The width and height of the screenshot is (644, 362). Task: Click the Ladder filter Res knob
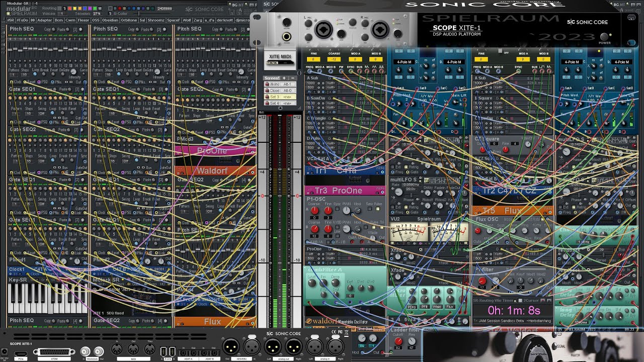(x=411, y=341)
